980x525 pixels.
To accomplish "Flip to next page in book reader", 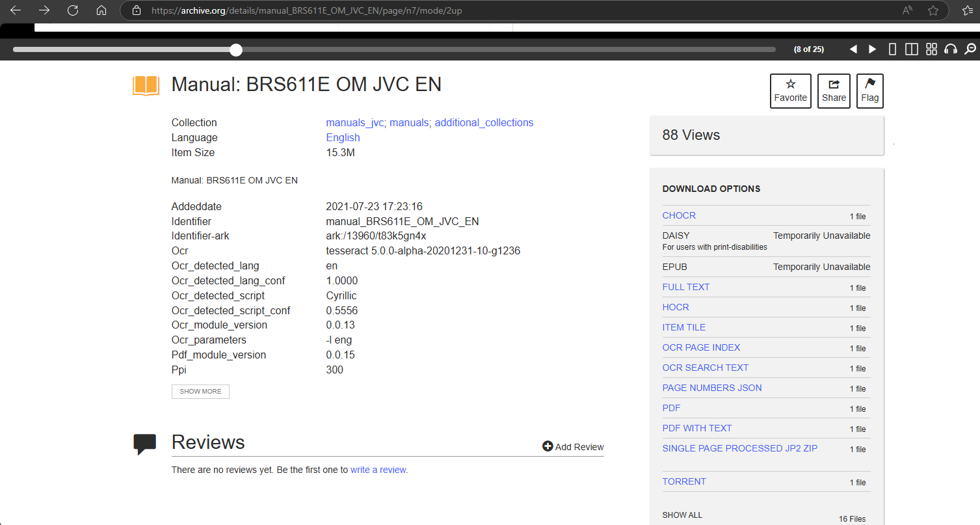I will point(873,49).
